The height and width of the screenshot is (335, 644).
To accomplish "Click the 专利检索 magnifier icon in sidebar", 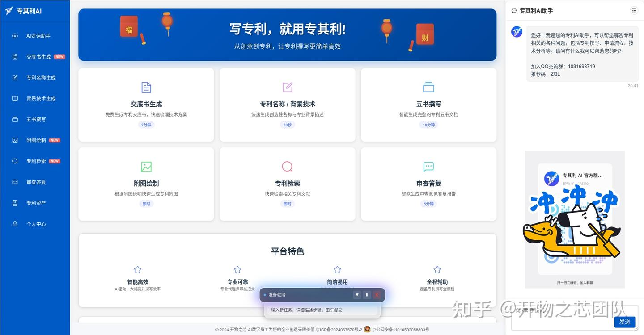I will tap(15, 161).
